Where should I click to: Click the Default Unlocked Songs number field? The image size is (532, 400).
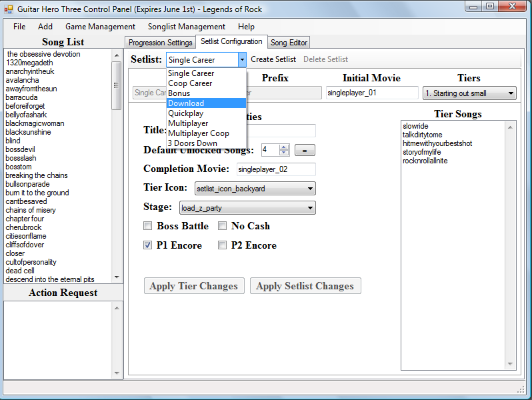point(271,149)
